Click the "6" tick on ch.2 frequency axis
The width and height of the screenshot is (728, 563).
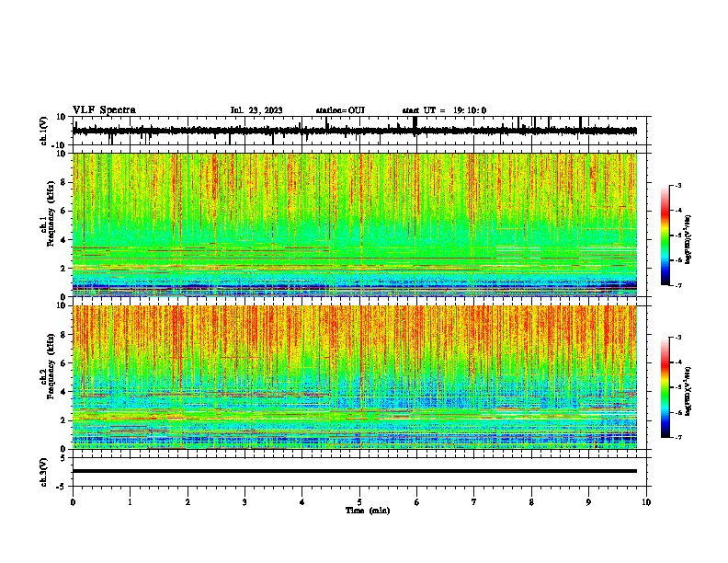[x=63, y=363]
